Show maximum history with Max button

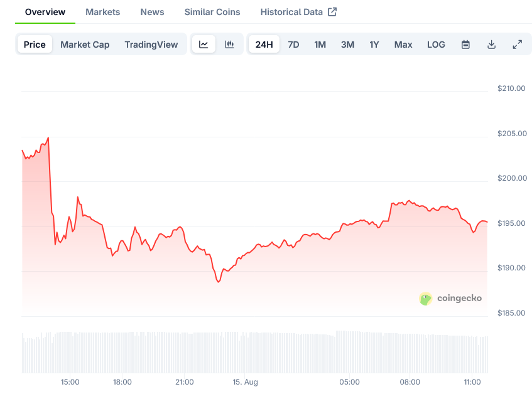click(403, 45)
